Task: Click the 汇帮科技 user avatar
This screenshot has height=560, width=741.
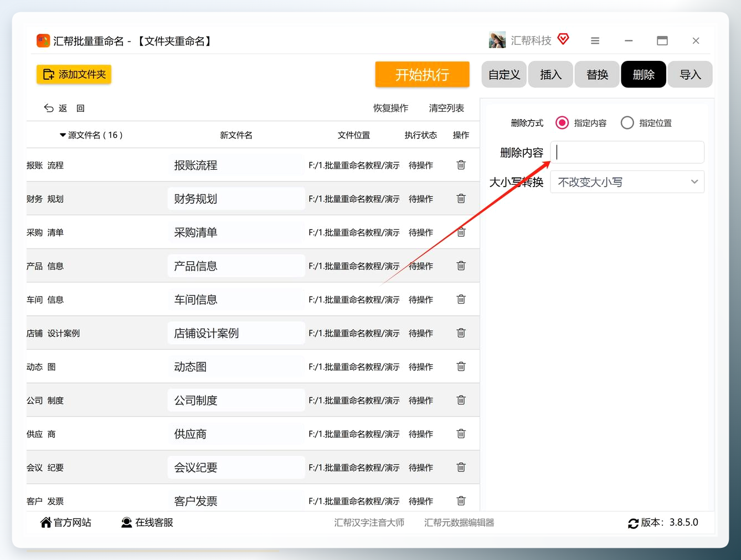Action: (497, 40)
